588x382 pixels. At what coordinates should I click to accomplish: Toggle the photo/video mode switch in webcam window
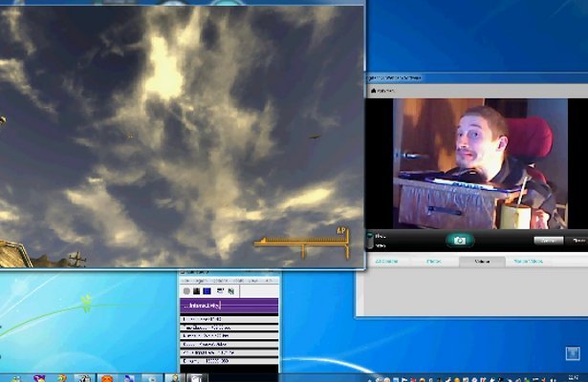coord(370,241)
